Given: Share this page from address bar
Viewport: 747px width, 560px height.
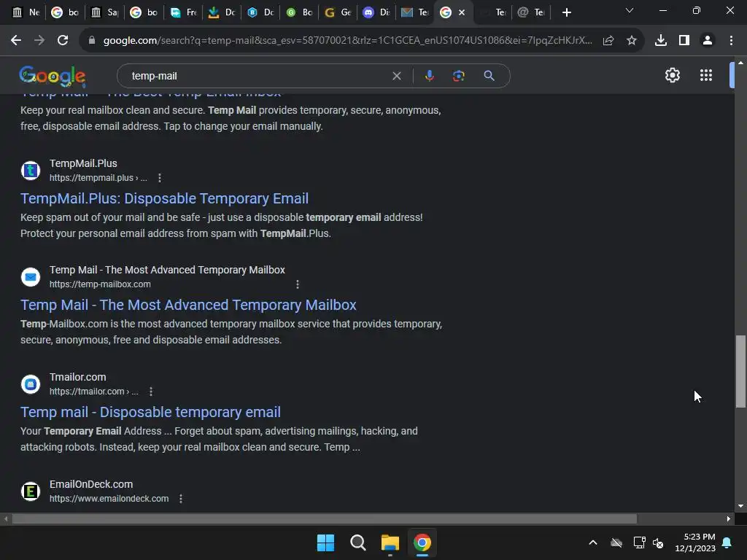Looking at the screenshot, I should (x=608, y=41).
